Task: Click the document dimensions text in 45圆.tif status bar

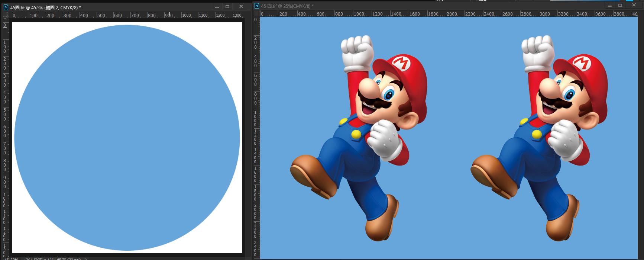Action: (x=52, y=259)
